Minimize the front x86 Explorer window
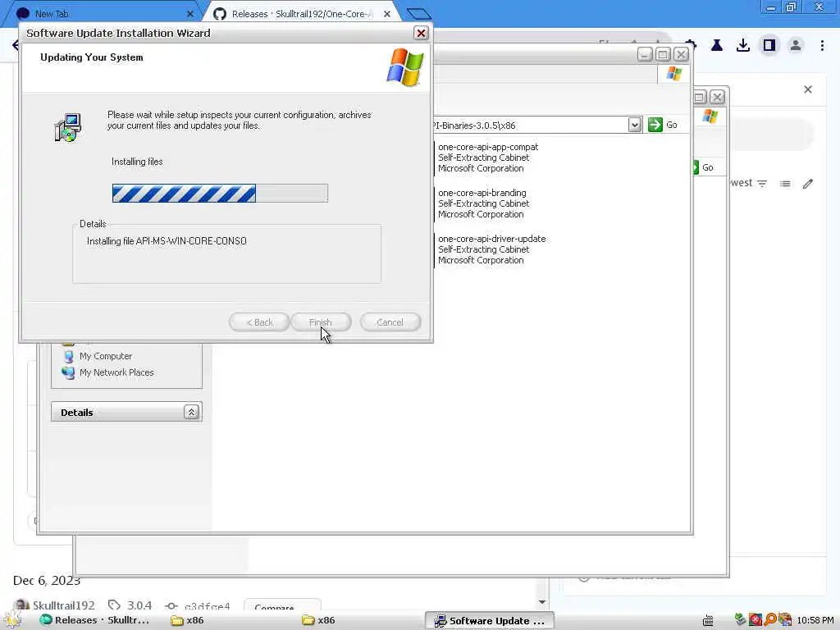The image size is (840, 630). coord(645,55)
